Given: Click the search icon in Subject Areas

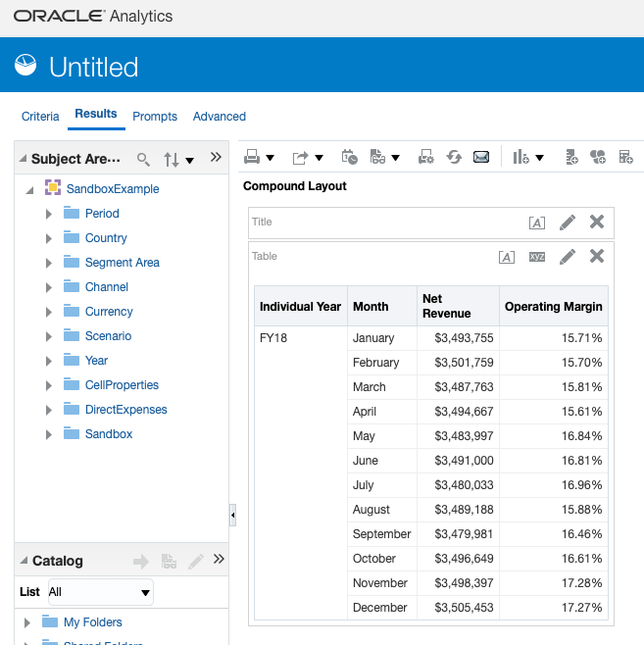Looking at the screenshot, I should pos(143,159).
